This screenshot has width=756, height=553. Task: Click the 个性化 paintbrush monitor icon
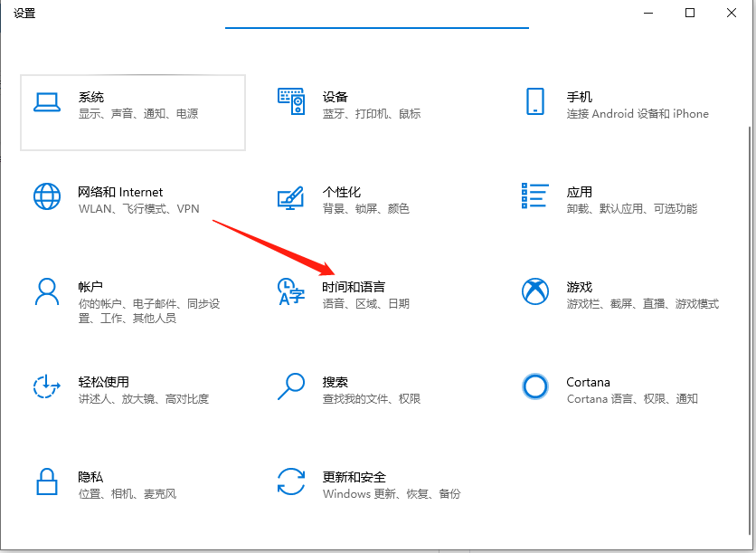click(290, 198)
